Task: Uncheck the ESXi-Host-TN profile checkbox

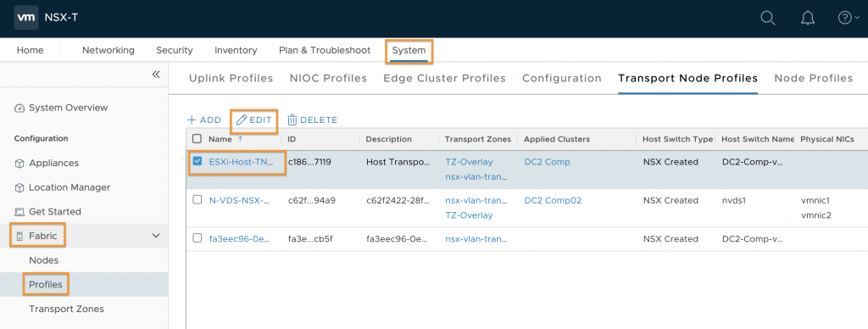Action: (x=197, y=161)
